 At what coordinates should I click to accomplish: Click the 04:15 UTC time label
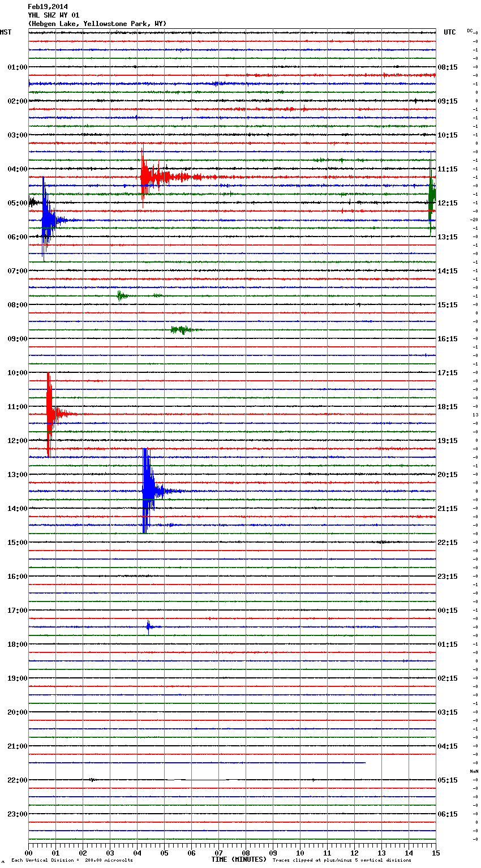[448, 746]
